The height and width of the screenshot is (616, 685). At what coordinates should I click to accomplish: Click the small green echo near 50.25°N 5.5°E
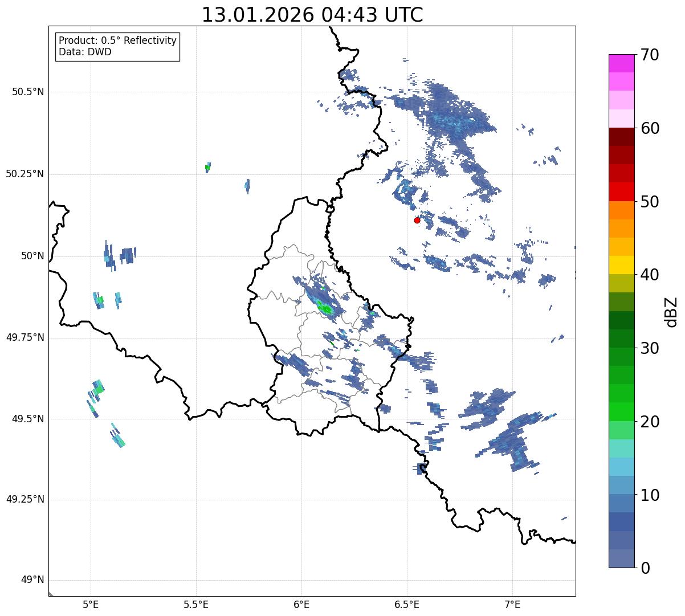(x=207, y=168)
